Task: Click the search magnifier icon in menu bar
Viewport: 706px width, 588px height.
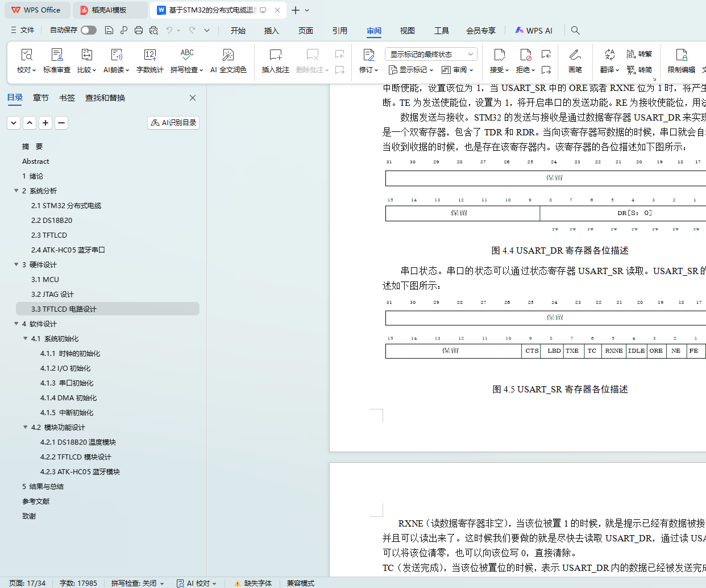Action: click(x=575, y=30)
